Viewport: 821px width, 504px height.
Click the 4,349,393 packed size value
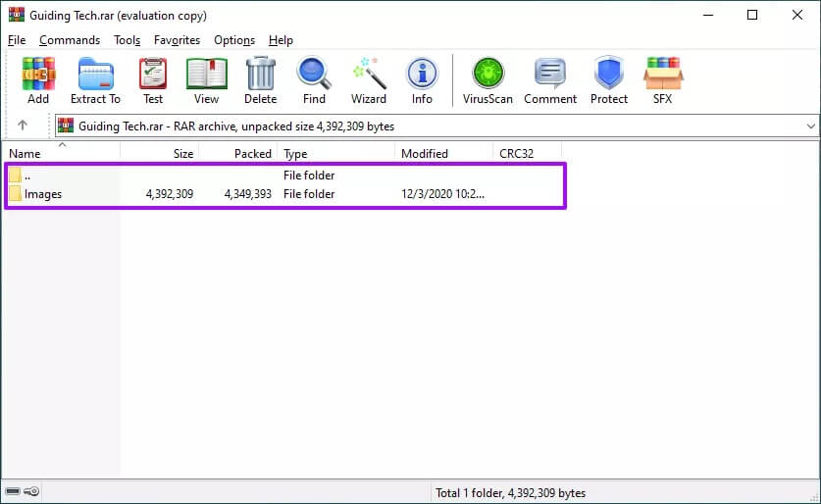247,194
